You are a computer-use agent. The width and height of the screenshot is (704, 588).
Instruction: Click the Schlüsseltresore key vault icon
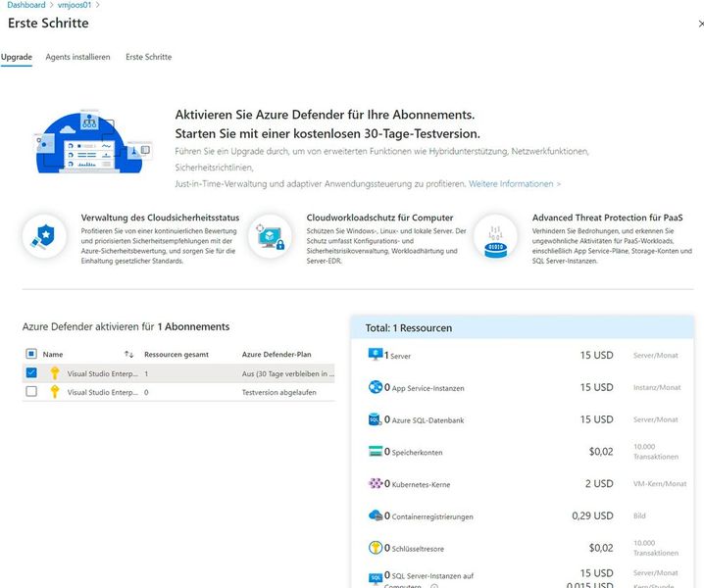pos(376,548)
